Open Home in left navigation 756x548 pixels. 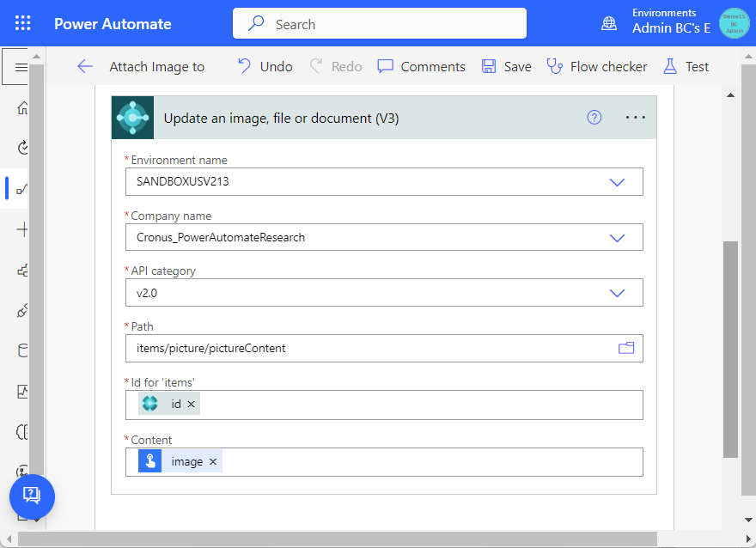pos(22,108)
